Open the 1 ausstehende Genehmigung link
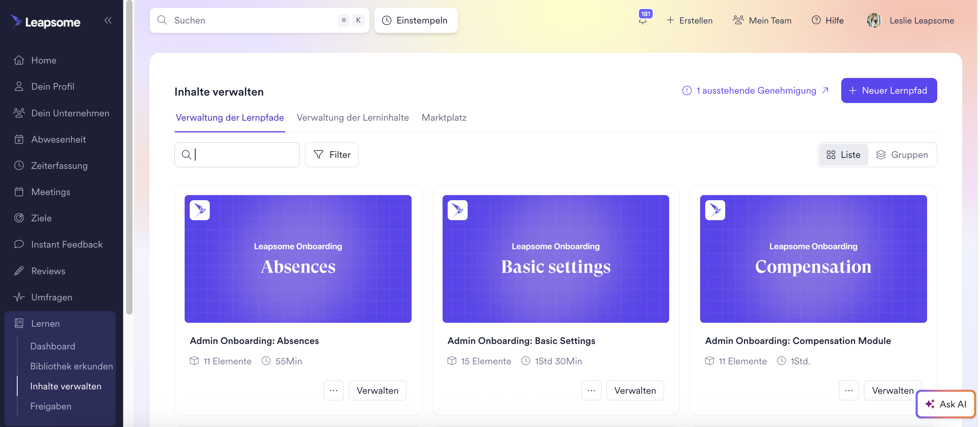 point(755,90)
